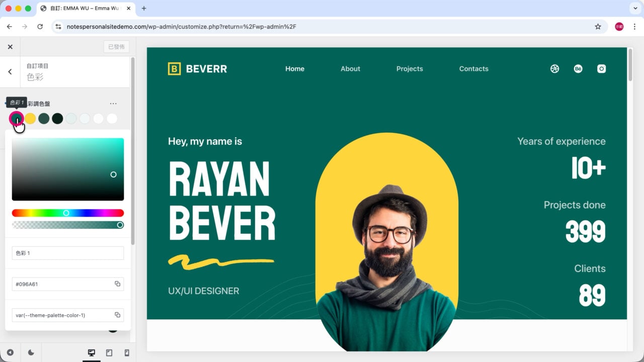Open the Dribbble social icon
644x362 pixels.
(x=554, y=69)
